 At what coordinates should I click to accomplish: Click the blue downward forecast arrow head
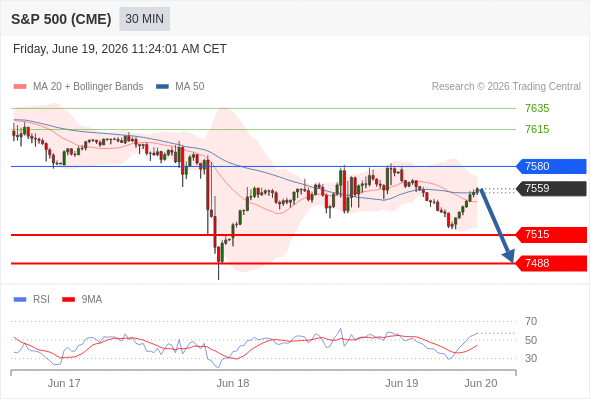tap(509, 256)
